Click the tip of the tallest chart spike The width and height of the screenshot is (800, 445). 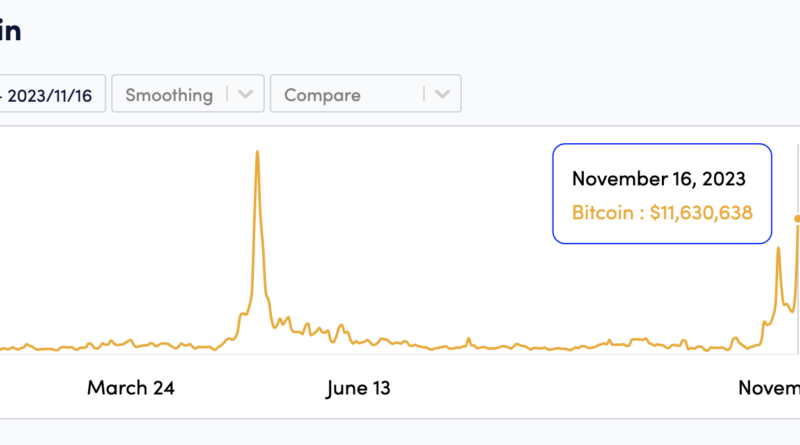(258, 152)
